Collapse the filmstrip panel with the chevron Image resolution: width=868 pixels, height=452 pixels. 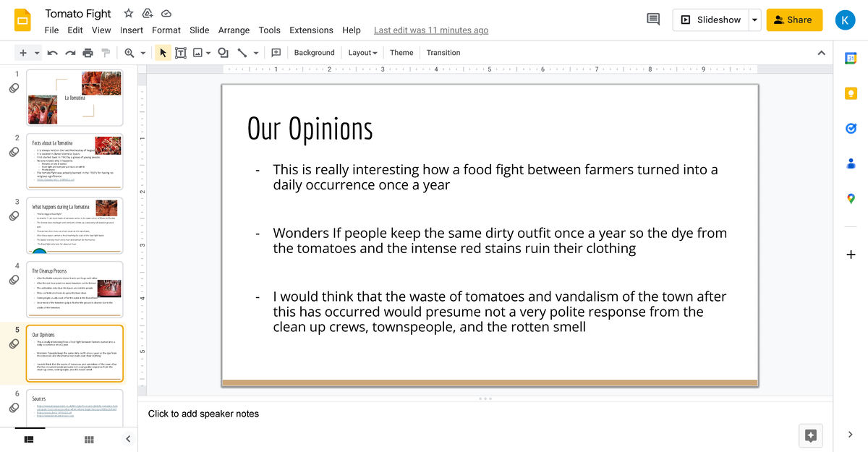(128, 439)
